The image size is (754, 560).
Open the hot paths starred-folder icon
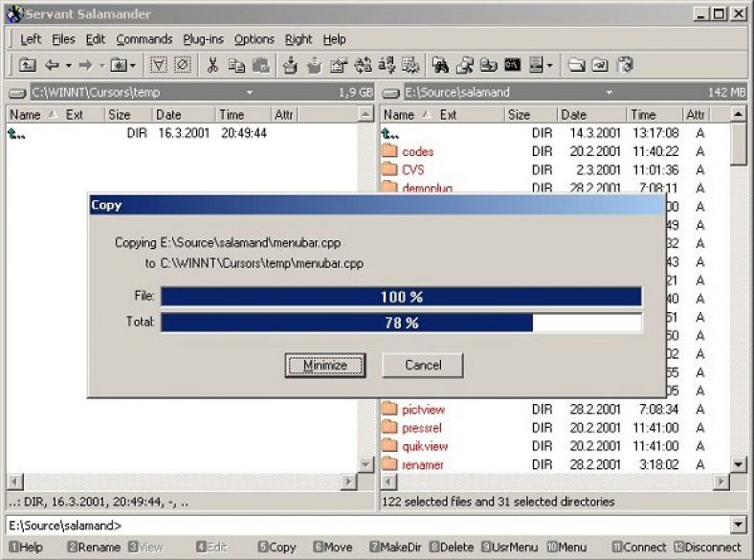click(119, 65)
